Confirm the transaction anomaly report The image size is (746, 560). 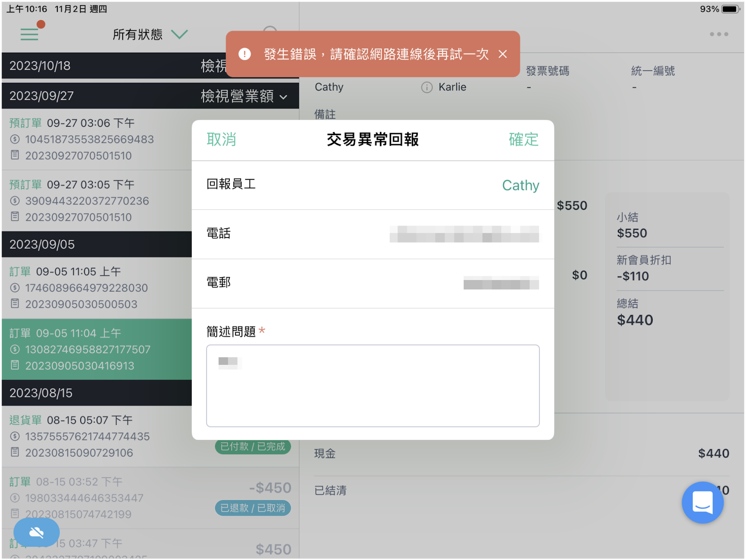click(524, 139)
